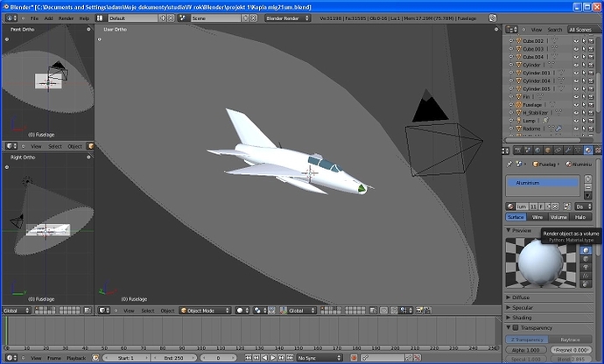604x364 pixels.
Task: Select Z Transparency mode
Action: point(527,339)
